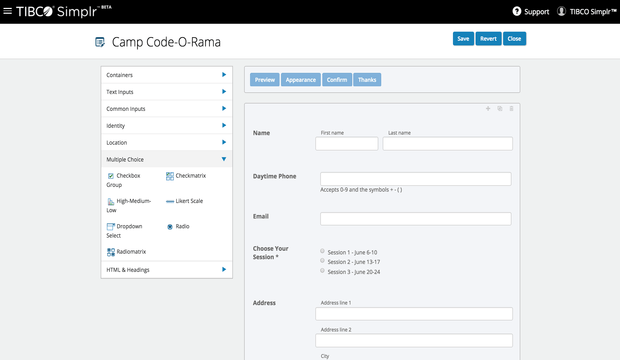Pick the High-Medium-Low element icon
This screenshot has height=360, width=620.
111,201
